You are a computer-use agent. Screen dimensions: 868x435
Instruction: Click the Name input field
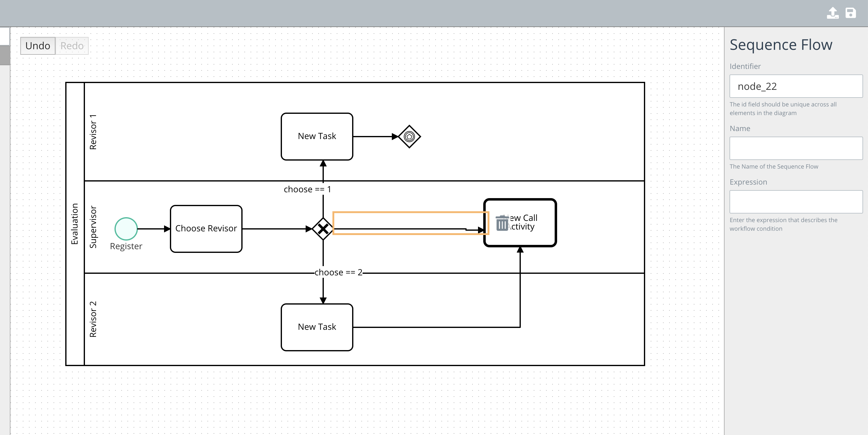[796, 148]
